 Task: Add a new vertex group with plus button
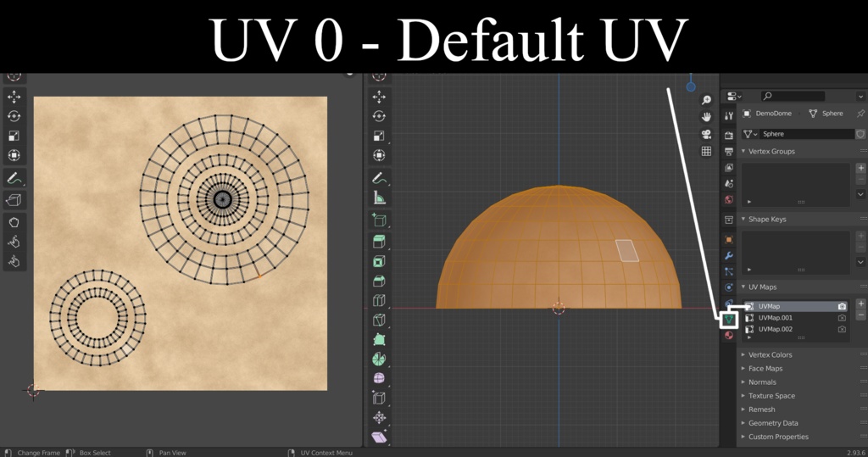coord(860,168)
